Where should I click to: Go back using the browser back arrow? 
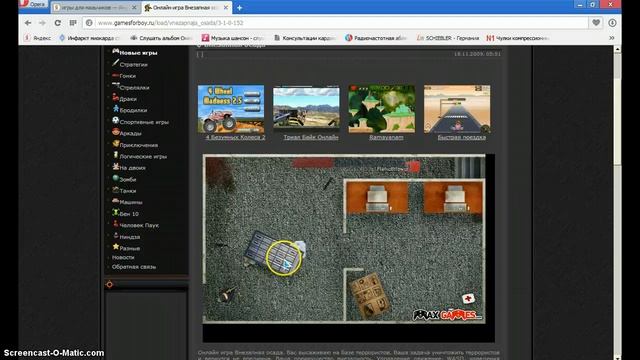tap(28, 23)
